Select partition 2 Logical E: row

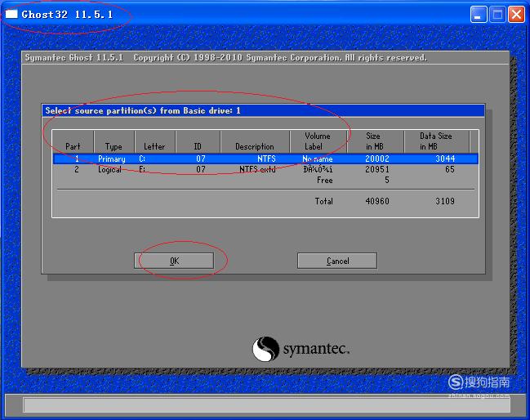click(x=265, y=169)
